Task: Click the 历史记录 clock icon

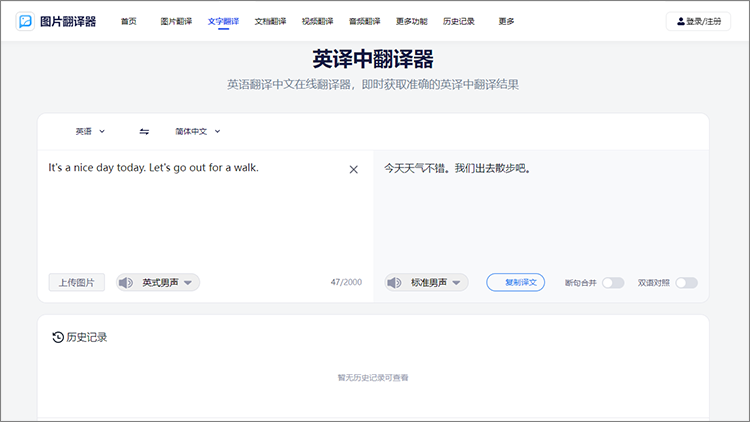Action: pyautogui.click(x=58, y=337)
